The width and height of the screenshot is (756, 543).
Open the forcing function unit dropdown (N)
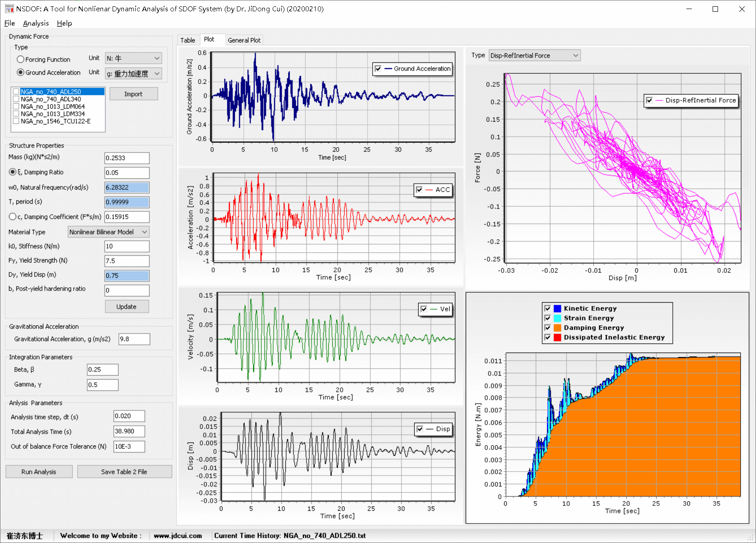click(133, 58)
